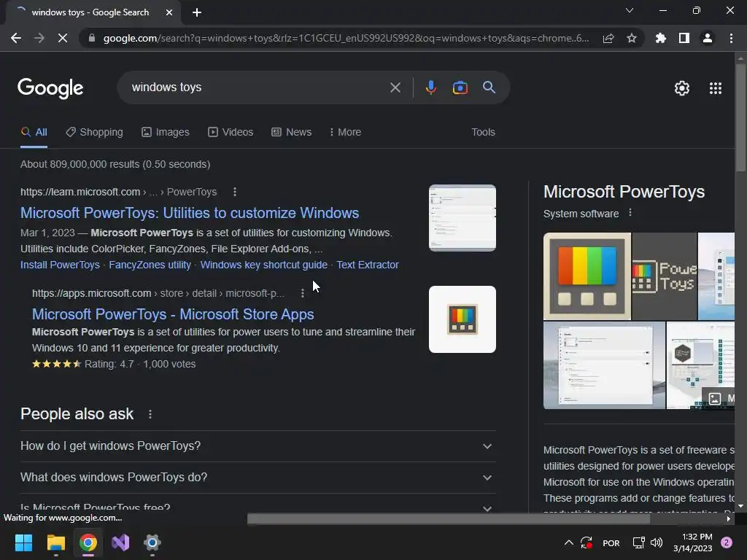Click the vertical page scrollbar

point(740,117)
